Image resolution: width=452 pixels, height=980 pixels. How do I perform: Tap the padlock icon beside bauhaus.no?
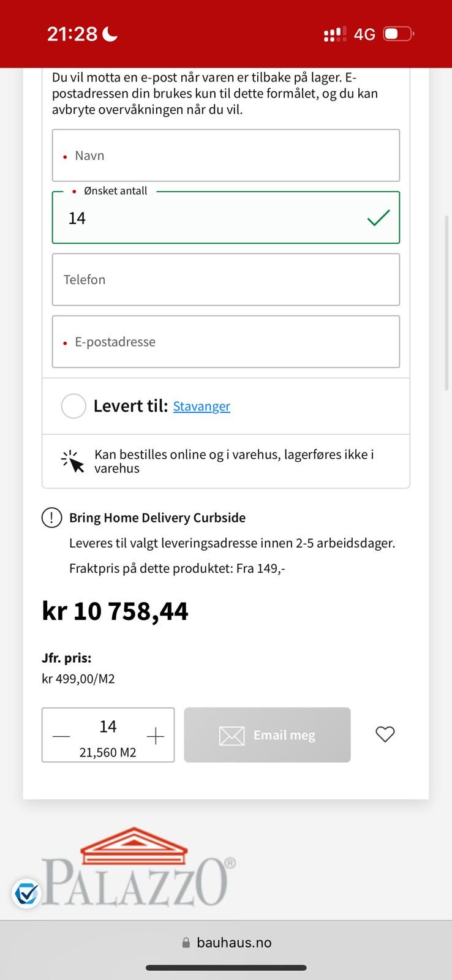pyautogui.click(x=186, y=943)
